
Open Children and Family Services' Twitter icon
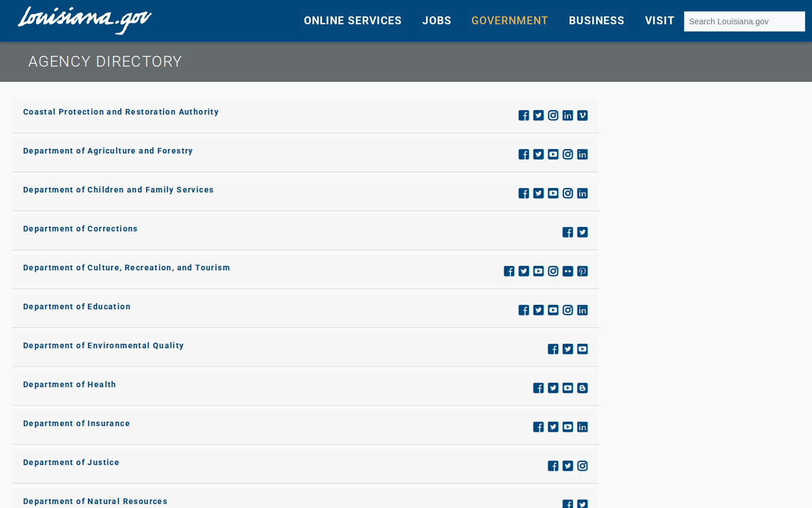click(x=539, y=194)
